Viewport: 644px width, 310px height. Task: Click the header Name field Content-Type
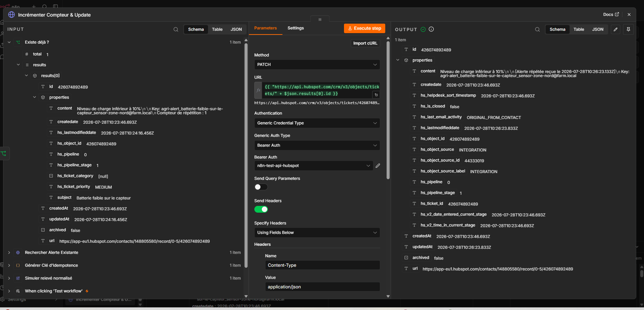[x=322, y=265]
